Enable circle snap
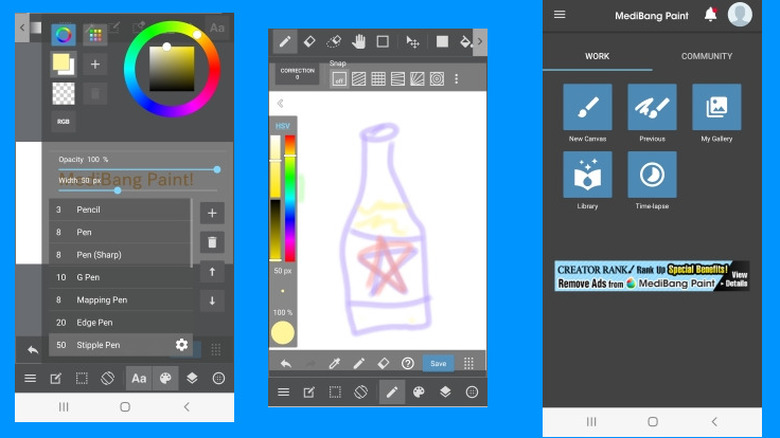 click(437, 79)
